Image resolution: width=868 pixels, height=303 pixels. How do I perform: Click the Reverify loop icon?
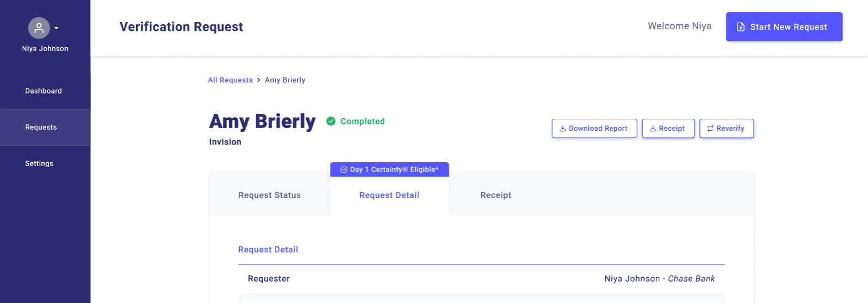coord(710,129)
